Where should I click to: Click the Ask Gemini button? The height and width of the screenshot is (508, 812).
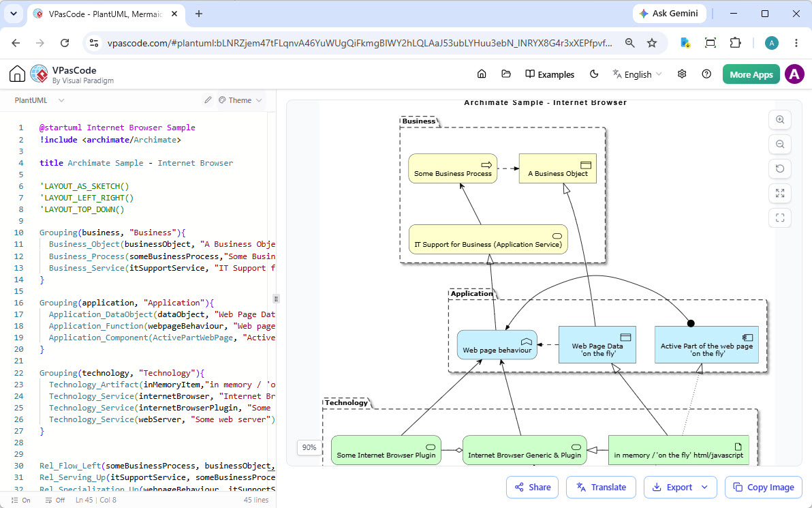668,14
